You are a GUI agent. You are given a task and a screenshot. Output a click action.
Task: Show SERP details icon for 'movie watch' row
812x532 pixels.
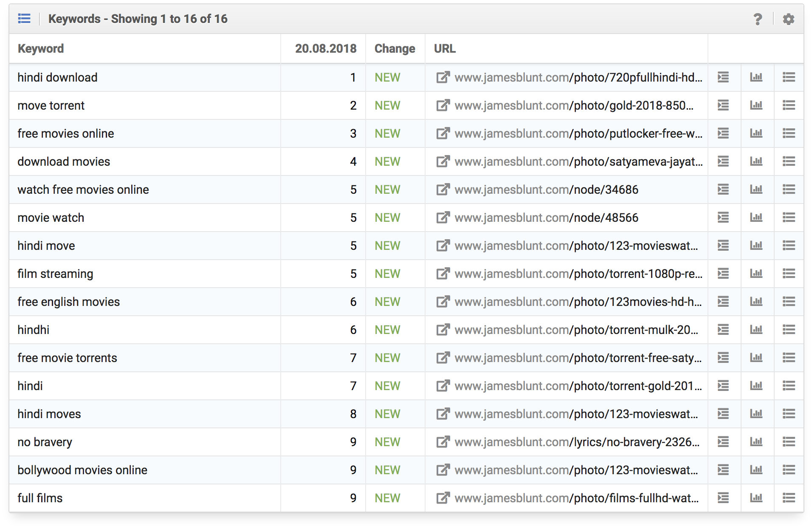(x=723, y=218)
